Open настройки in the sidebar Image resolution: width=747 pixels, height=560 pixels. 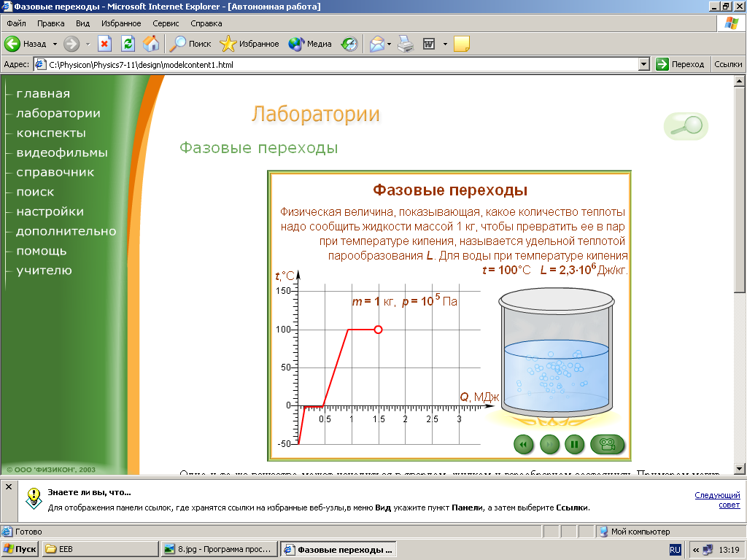50,211
